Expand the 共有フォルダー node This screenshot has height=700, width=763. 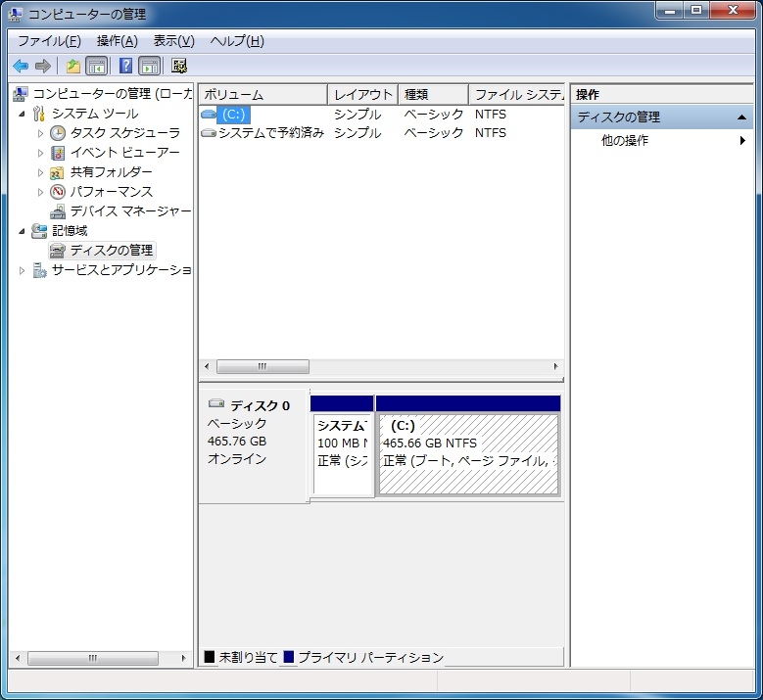[x=40, y=172]
